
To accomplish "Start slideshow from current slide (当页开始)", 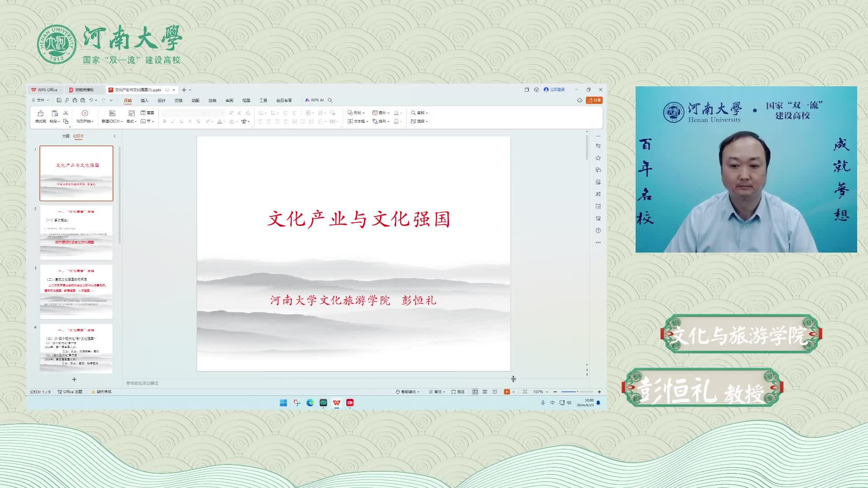I will [85, 116].
